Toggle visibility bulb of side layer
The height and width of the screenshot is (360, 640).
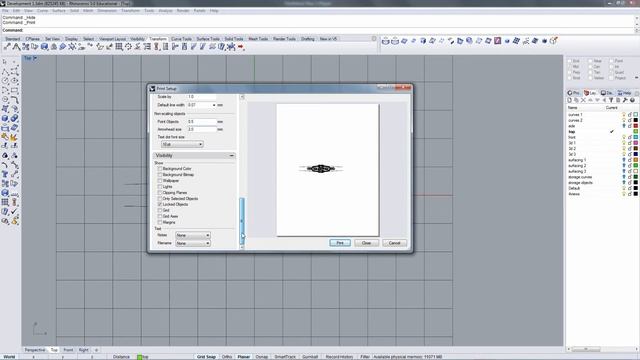624,126
